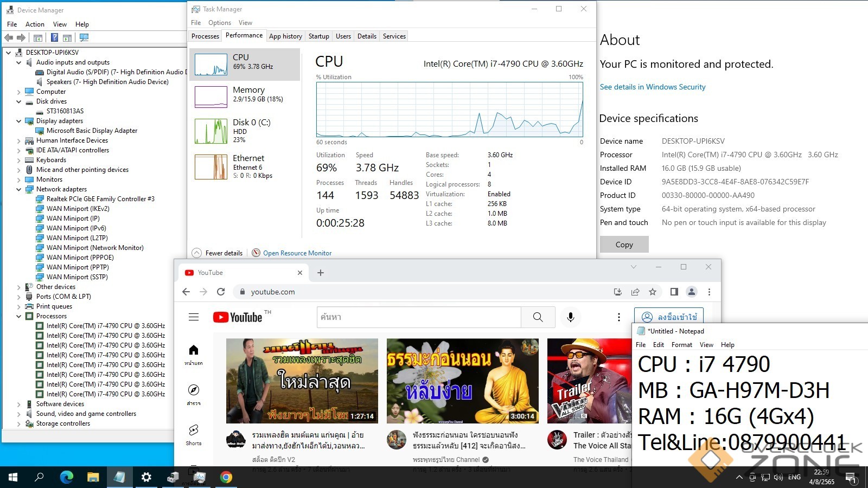The height and width of the screenshot is (488, 868).
Task: Expand the Software devices node
Action: (19, 404)
